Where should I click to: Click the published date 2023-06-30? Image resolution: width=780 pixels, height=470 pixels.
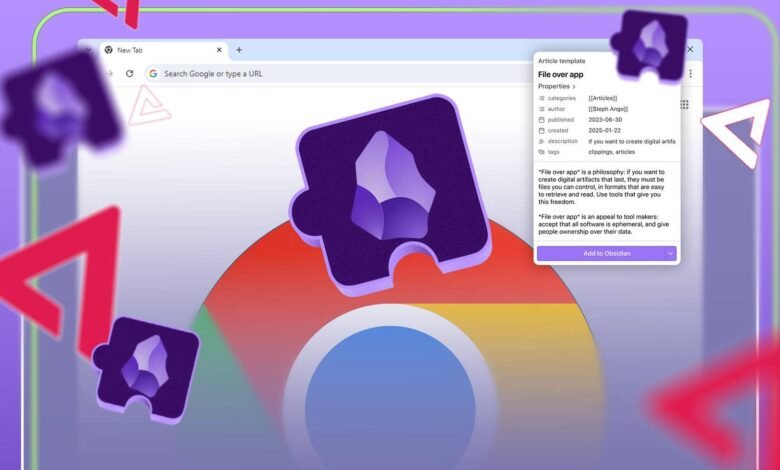605,120
